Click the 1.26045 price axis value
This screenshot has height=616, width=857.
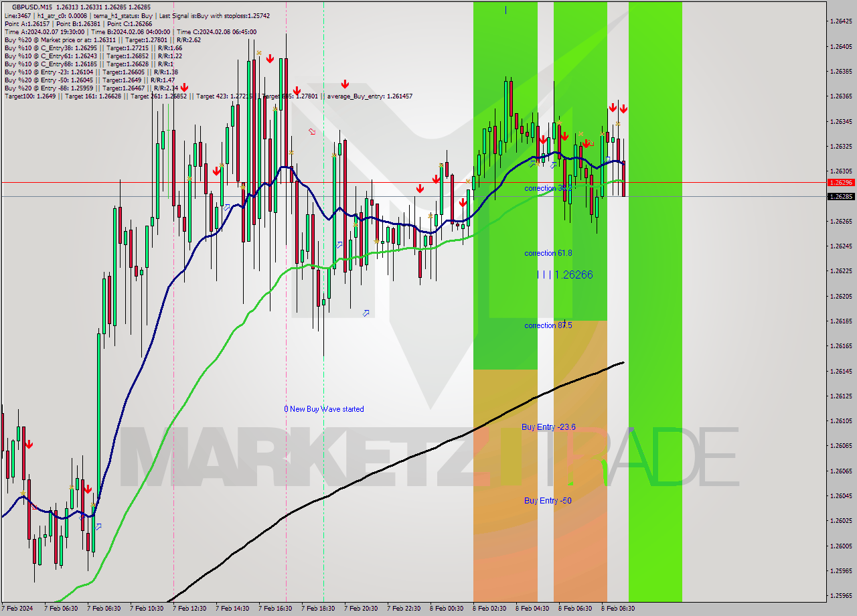pos(841,495)
